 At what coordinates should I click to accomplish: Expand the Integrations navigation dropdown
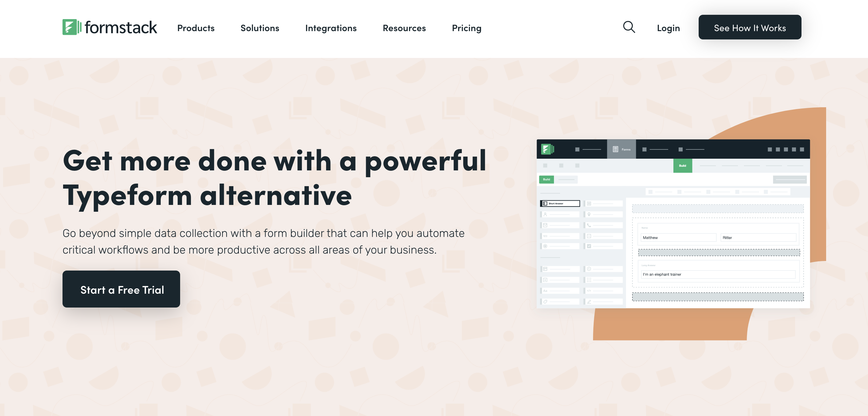pyautogui.click(x=331, y=27)
